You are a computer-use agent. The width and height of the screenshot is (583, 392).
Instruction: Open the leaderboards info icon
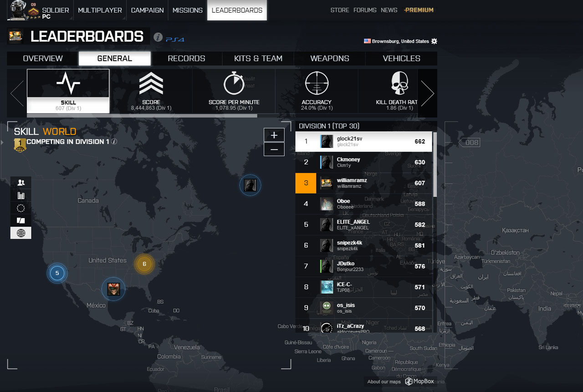coord(158,37)
